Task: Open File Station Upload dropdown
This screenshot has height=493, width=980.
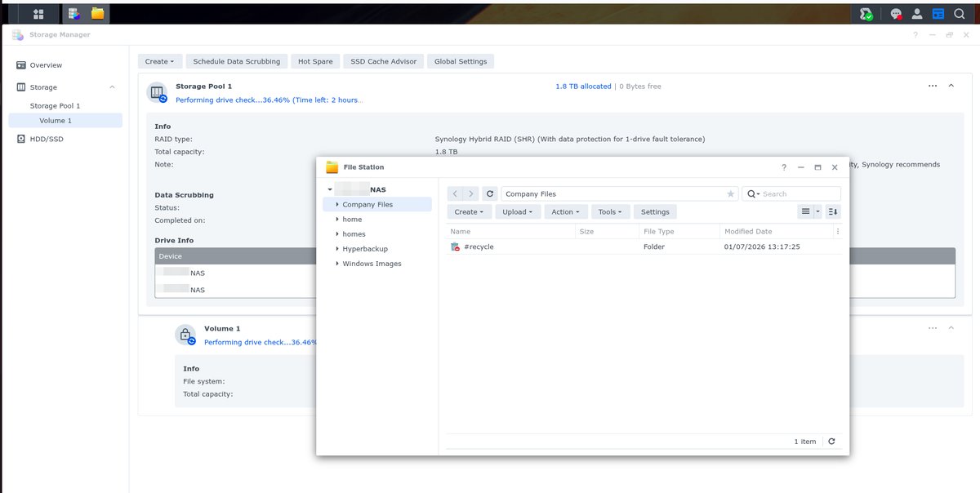Action: (517, 211)
